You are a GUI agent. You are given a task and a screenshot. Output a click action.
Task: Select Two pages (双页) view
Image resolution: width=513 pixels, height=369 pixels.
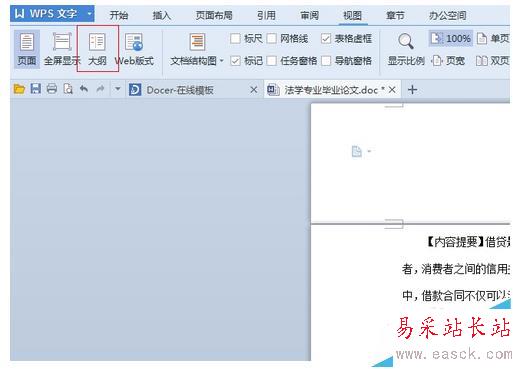493,61
